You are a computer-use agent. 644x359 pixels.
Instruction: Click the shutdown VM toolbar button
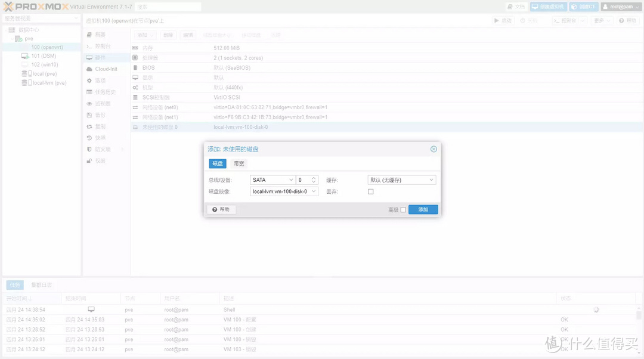tap(529, 20)
